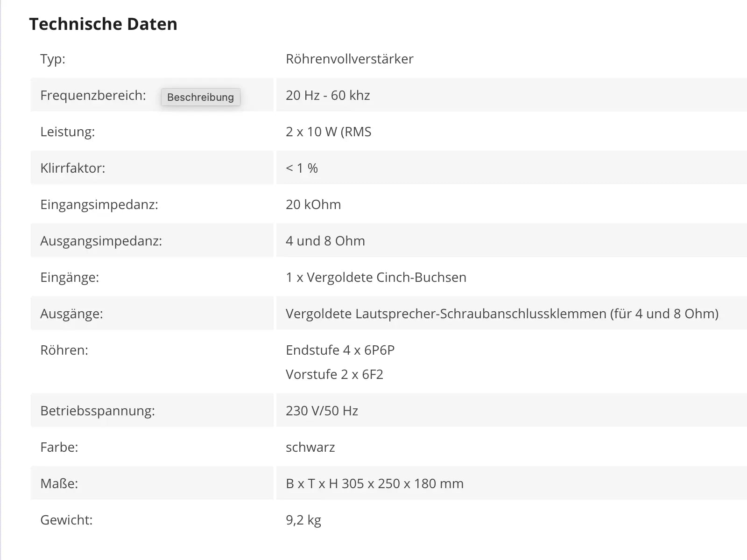747x560 pixels.
Task: Click the Vergoldete Cinch-Buchsen text
Action: [387, 277]
